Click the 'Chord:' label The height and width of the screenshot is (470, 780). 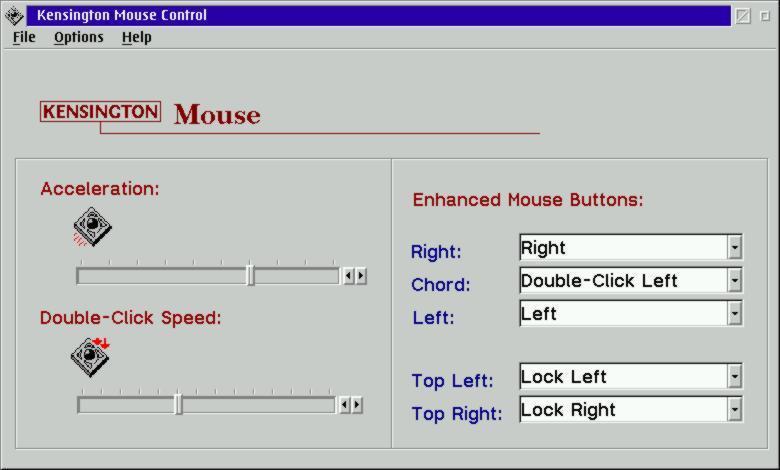441,284
